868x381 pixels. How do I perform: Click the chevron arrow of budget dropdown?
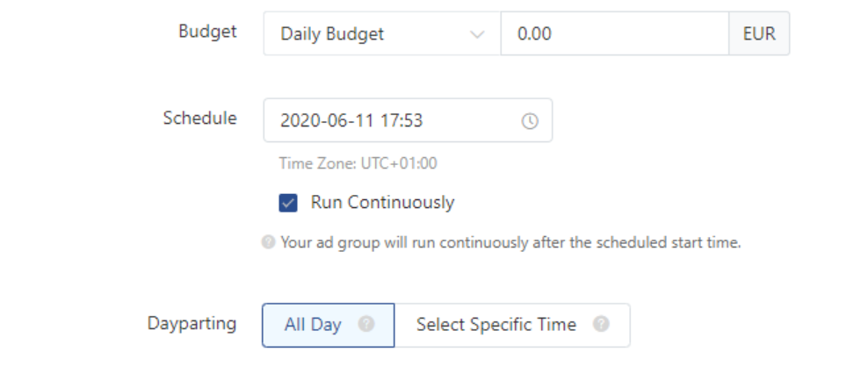tap(477, 34)
